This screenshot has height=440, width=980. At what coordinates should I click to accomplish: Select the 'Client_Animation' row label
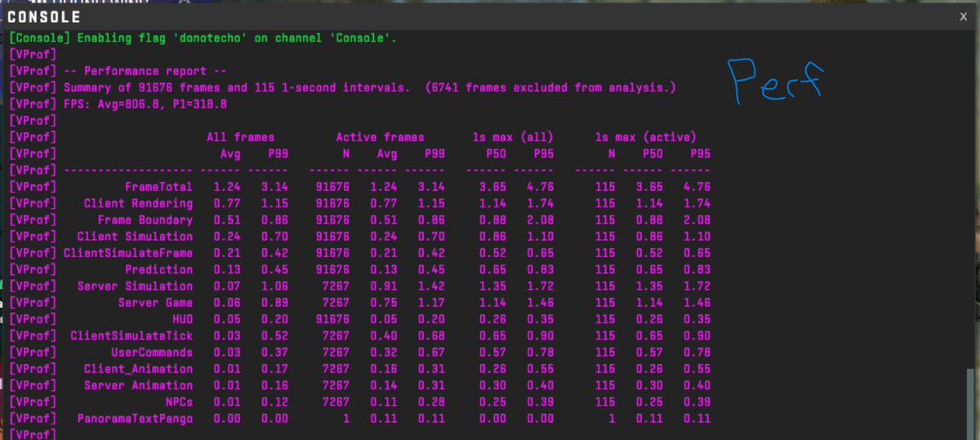[x=138, y=369]
